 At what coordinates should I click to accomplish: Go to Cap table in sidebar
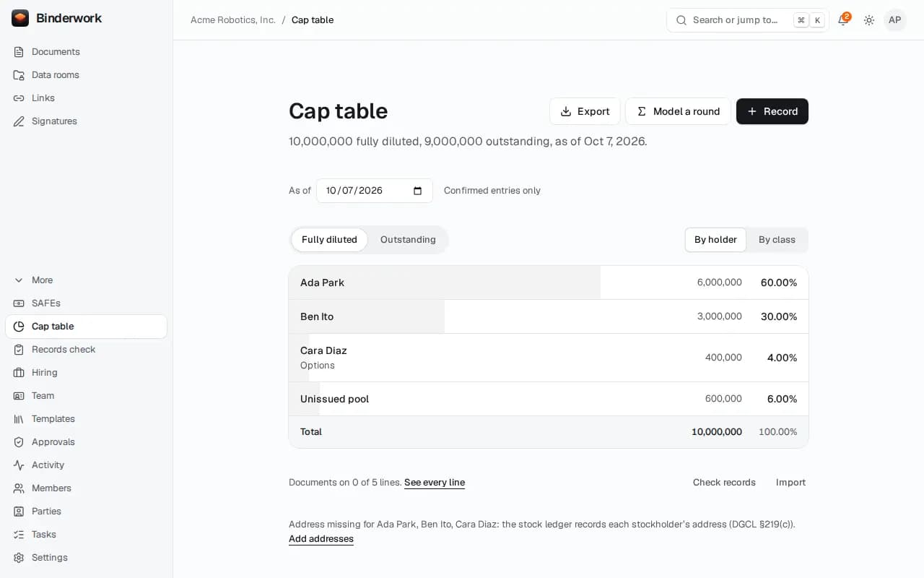pos(87,327)
